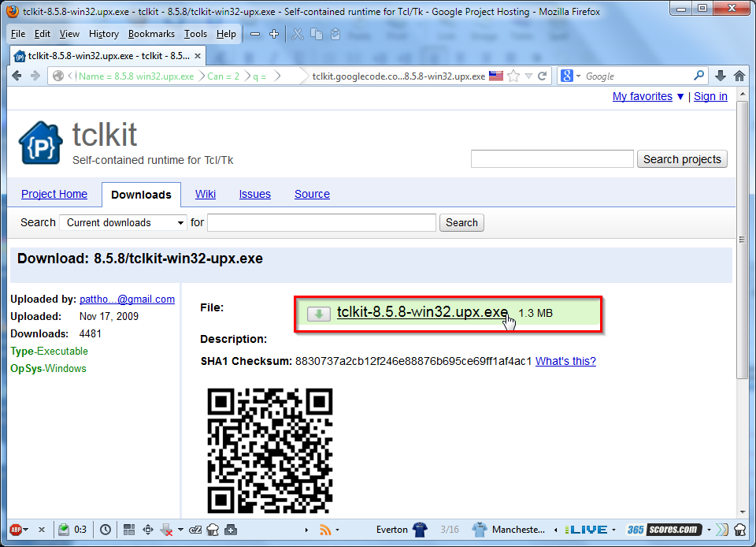Bookmark this page with the star icon

coord(513,76)
